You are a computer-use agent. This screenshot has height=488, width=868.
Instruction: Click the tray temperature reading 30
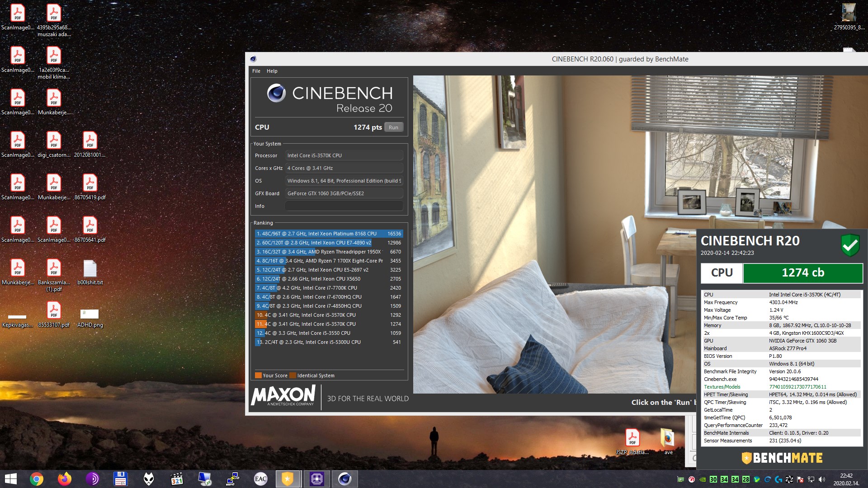coord(713,479)
